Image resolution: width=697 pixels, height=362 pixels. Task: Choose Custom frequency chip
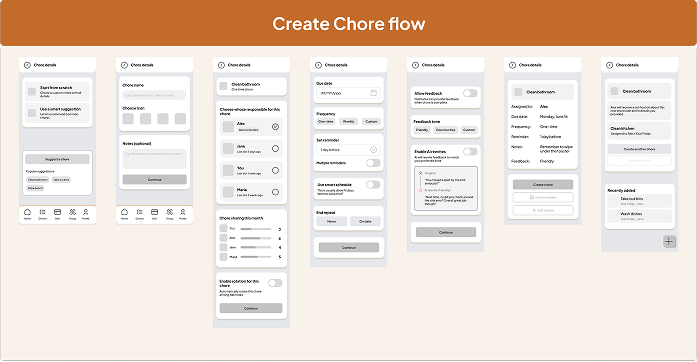click(371, 121)
